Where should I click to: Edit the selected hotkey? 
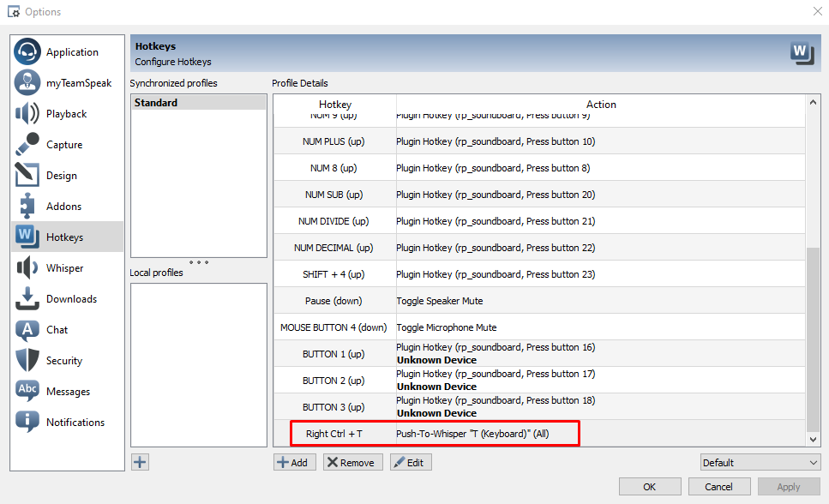pyautogui.click(x=411, y=463)
